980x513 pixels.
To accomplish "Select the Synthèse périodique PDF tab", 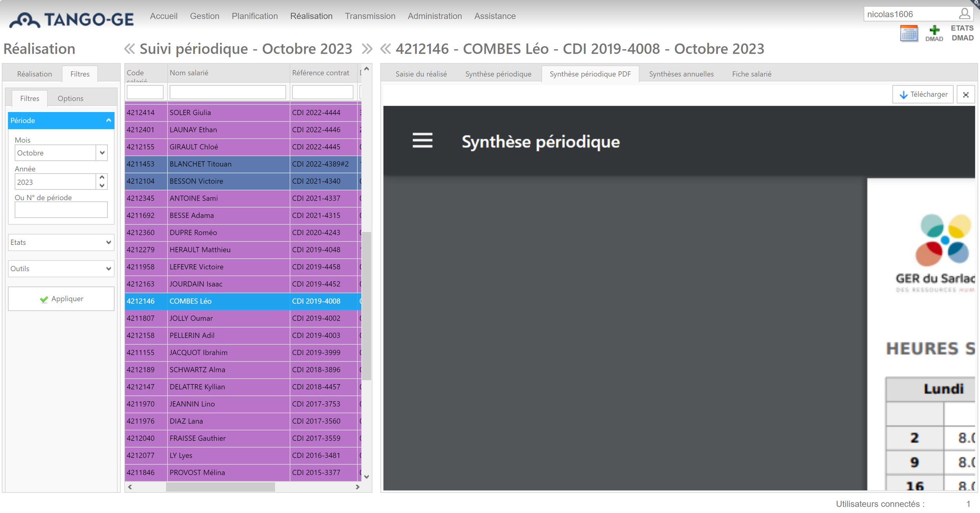I will click(x=590, y=74).
